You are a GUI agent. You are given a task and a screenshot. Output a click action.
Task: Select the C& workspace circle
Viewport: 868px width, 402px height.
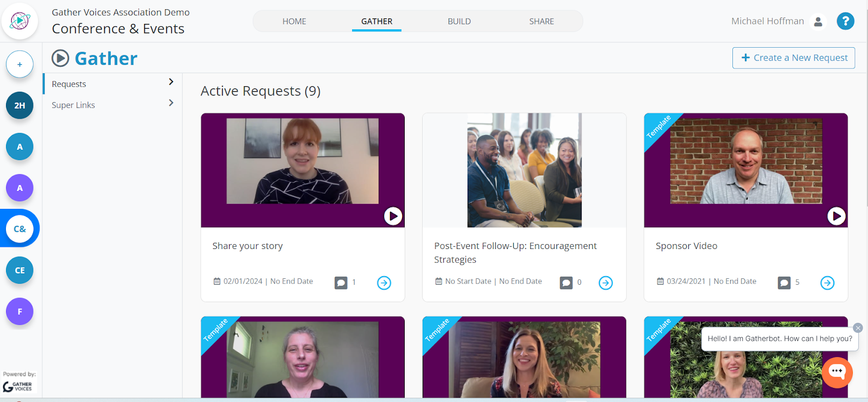point(20,229)
